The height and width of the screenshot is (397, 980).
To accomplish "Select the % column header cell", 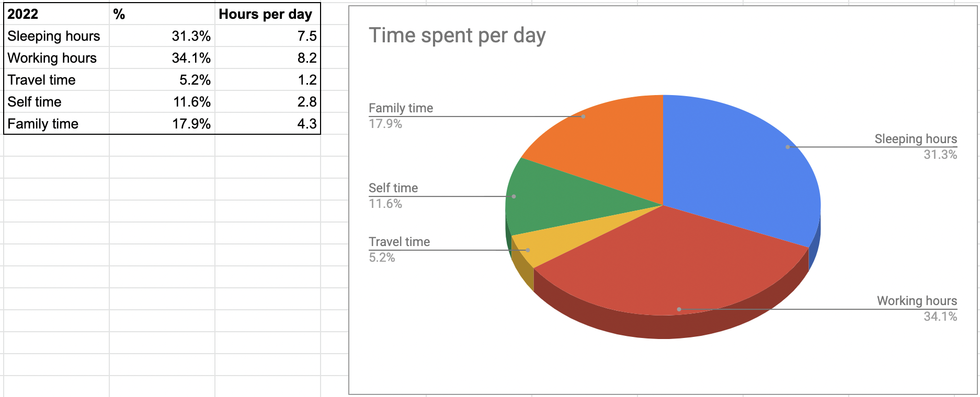I will [162, 14].
